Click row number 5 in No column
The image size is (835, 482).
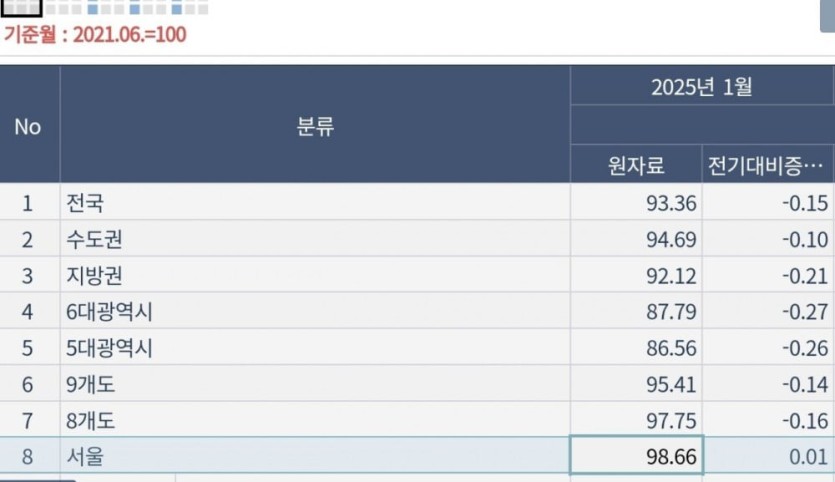tap(28, 348)
